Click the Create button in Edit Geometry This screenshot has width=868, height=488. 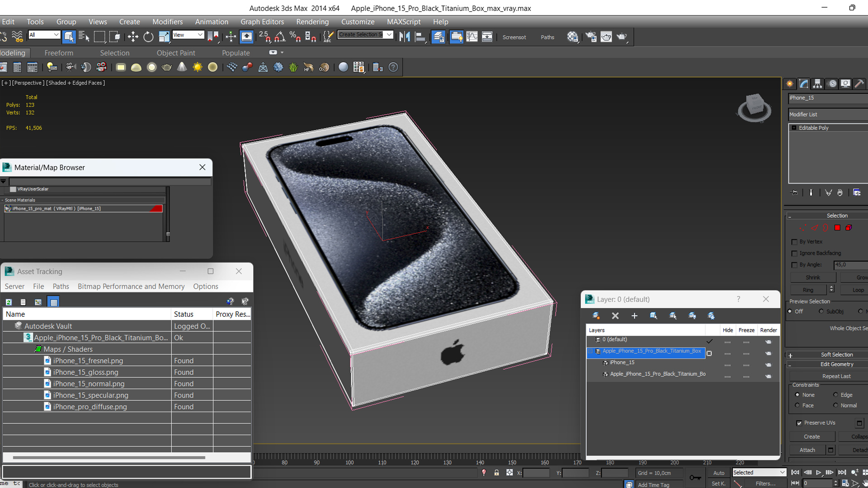[x=812, y=436]
